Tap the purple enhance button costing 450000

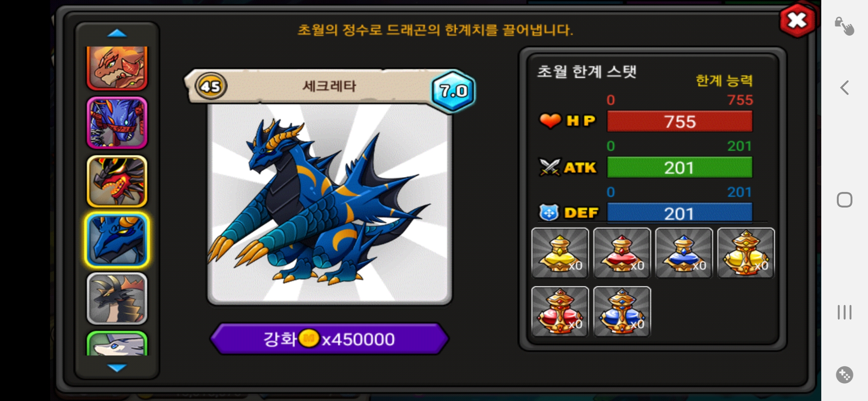pos(329,339)
